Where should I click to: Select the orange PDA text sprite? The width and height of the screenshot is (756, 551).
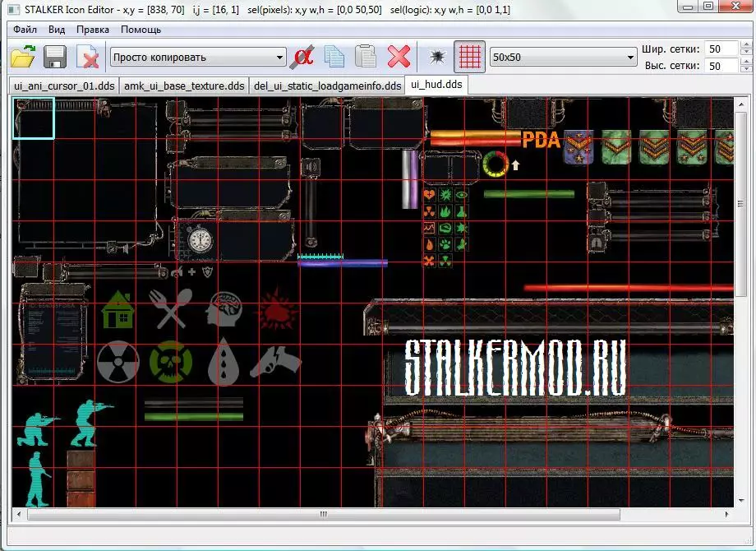tap(541, 140)
